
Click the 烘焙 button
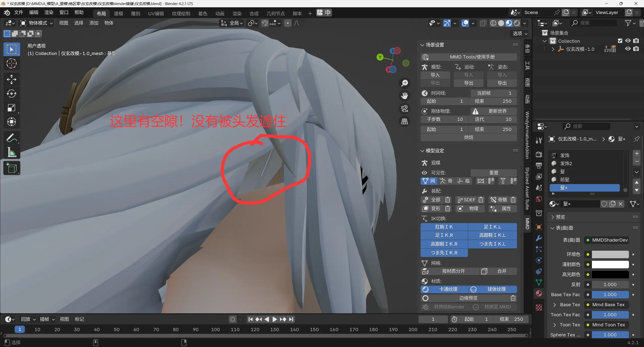(468, 137)
